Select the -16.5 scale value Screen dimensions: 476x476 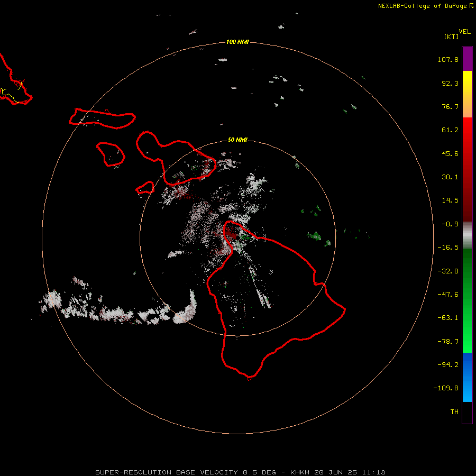point(448,248)
